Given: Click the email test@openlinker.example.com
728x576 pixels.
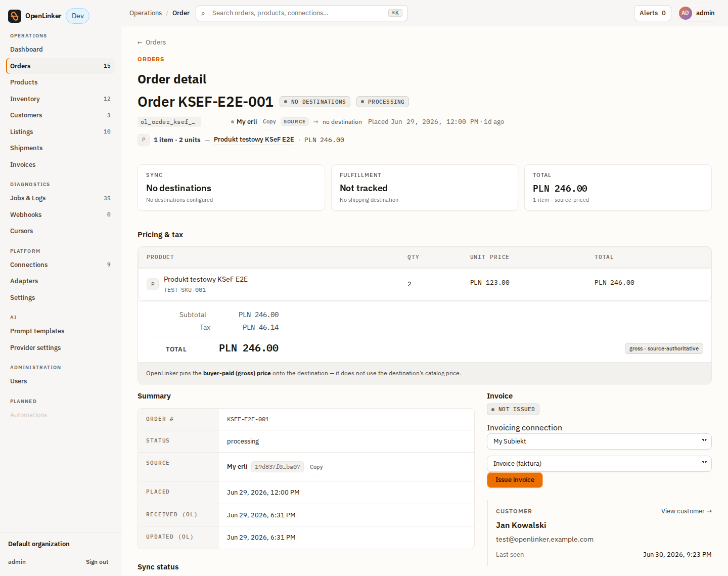Looking at the screenshot, I should 544,540.
